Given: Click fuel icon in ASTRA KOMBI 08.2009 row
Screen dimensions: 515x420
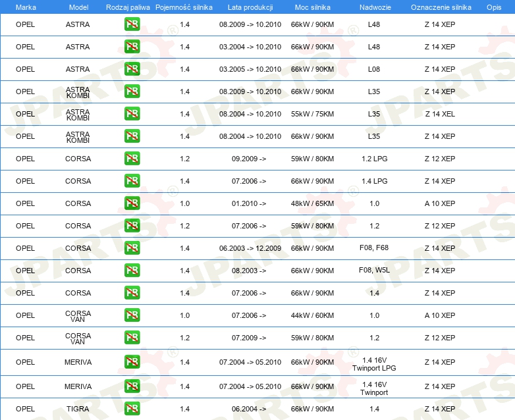Looking at the screenshot, I should coord(132,92).
